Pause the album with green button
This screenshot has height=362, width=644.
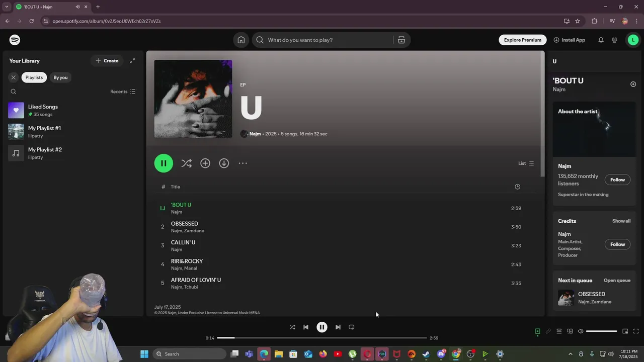(164, 163)
